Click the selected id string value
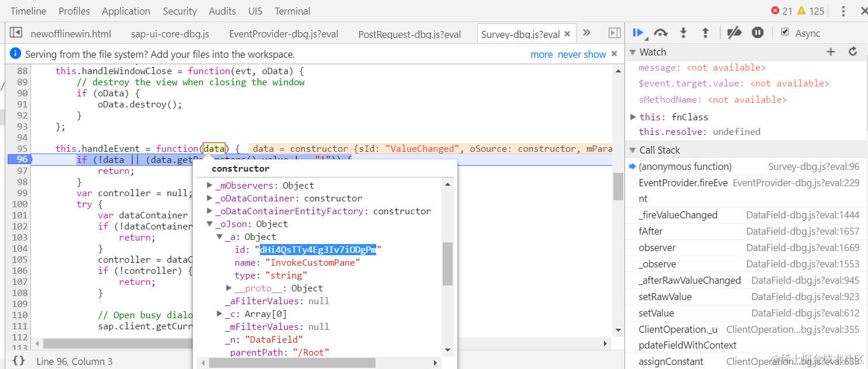 318,249
